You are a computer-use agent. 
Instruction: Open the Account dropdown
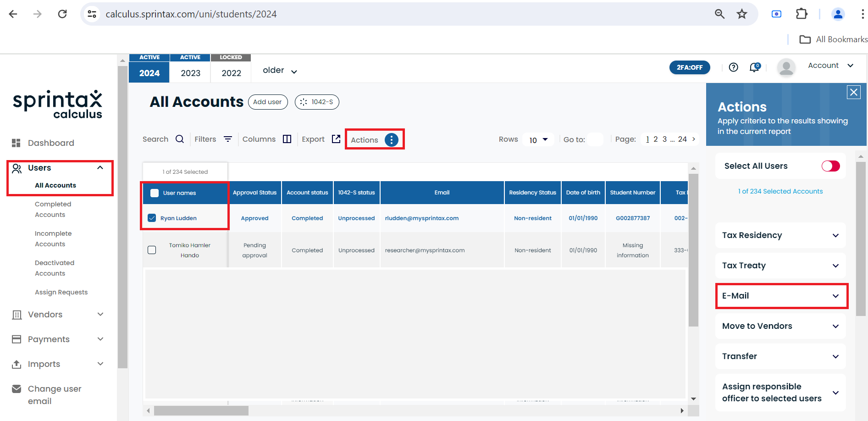(830, 66)
